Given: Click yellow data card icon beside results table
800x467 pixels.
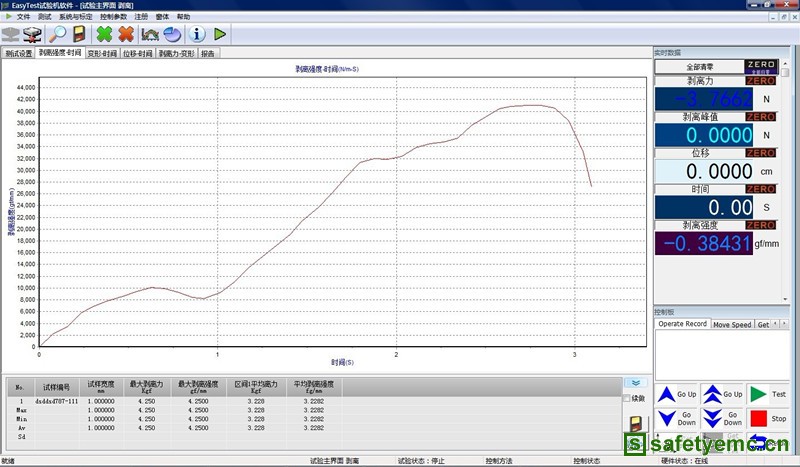Looking at the screenshot, I should [x=636, y=424].
